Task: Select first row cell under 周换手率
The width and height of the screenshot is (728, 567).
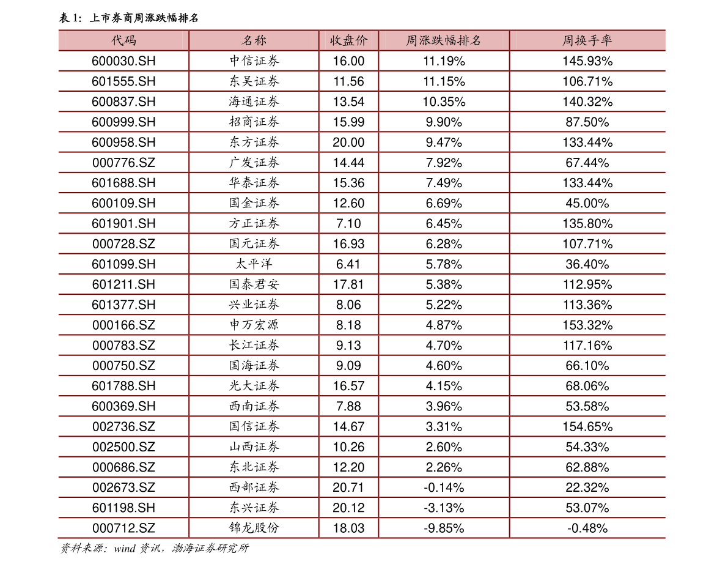Action: point(587,61)
